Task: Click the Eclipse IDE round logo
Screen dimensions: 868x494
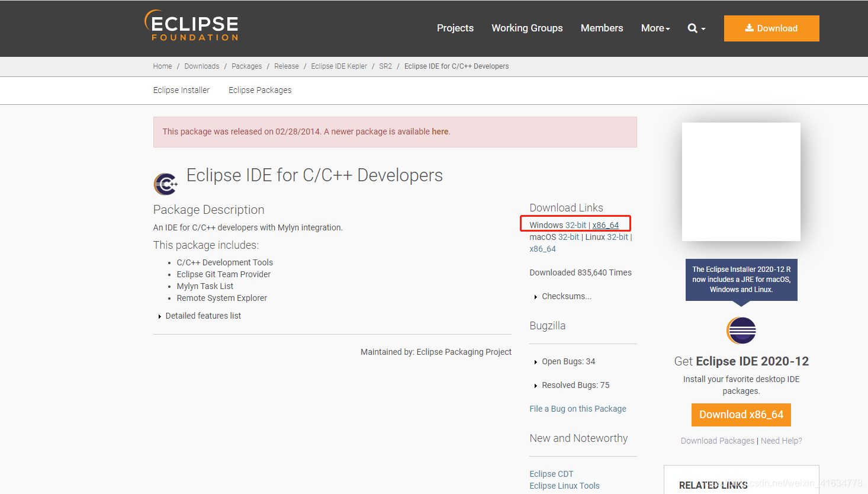Action: 741,331
